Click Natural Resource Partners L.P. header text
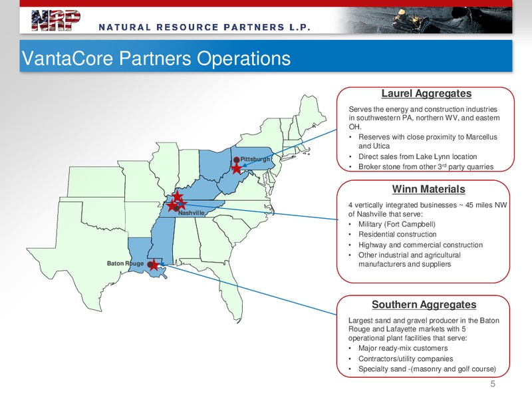The image size is (532, 399). click(x=205, y=27)
